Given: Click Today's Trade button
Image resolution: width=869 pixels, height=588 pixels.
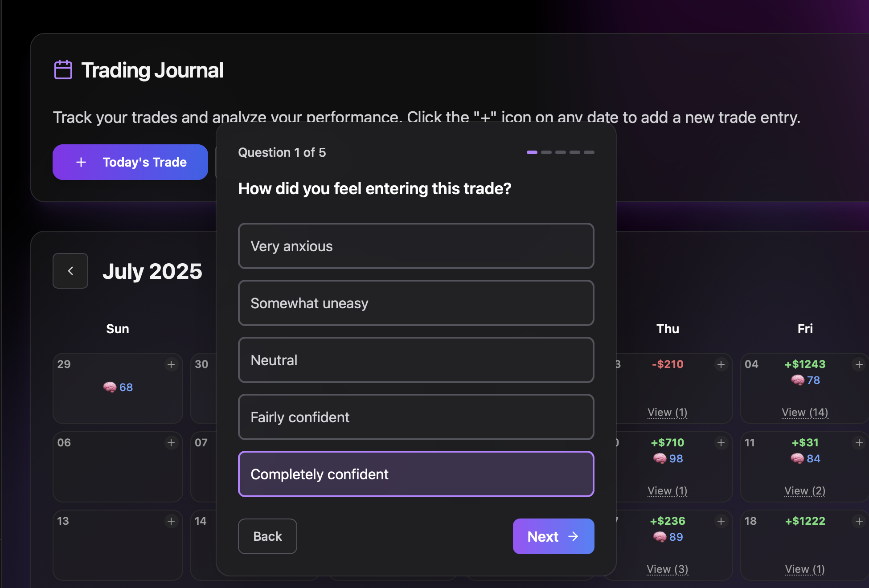Looking at the screenshot, I should pyautogui.click(x=130, y=162).
